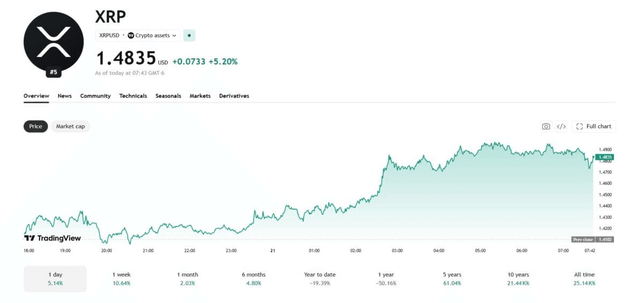Click the current price label 1.4835 on axis
644x303 pixels.
(604, 157)
